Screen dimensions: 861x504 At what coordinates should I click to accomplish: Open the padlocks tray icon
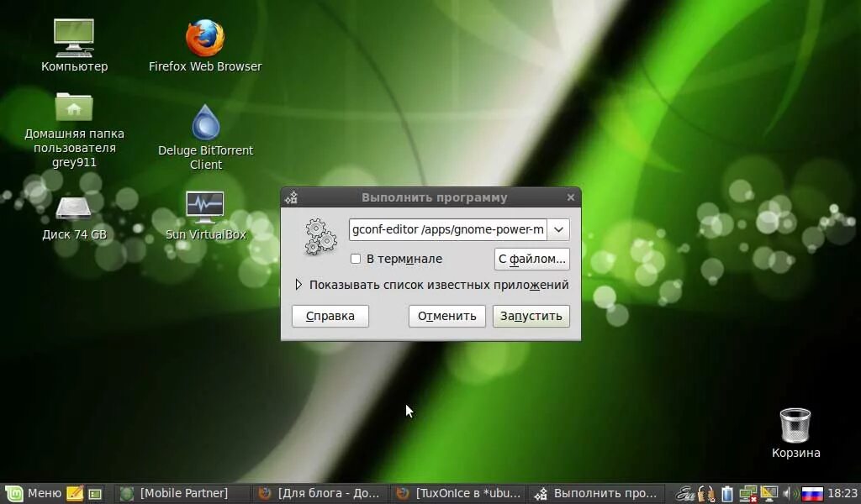click(x=706, y=494)
